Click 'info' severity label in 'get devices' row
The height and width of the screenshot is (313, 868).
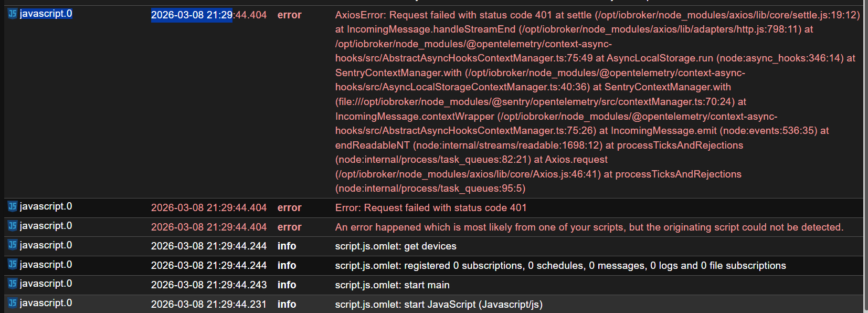(x=287, y=246)
